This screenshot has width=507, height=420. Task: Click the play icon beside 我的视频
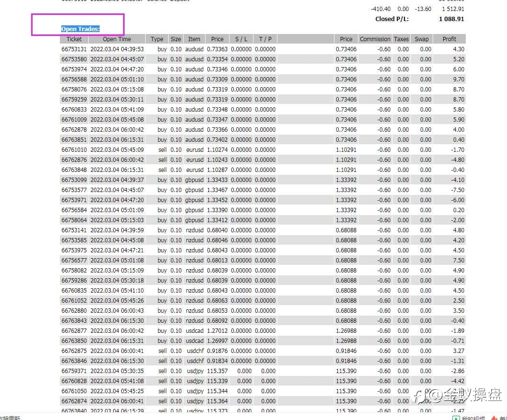pos(456,418)
